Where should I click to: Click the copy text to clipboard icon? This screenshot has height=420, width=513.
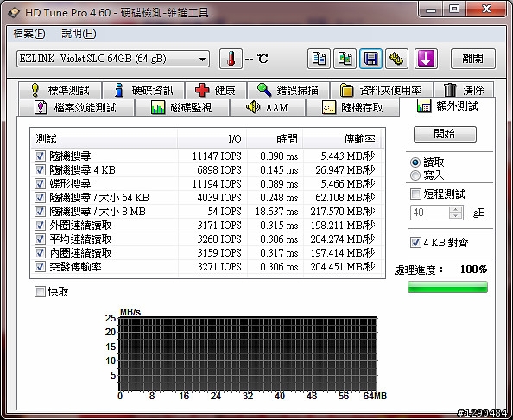[x=319, y=59]
